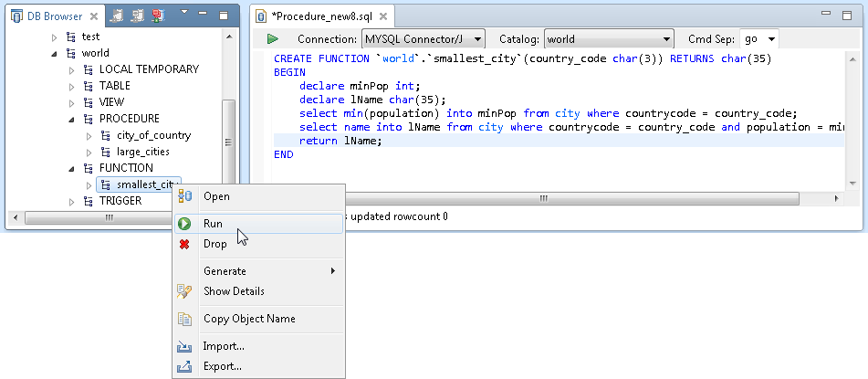Open the Connection dropdown
Viewport: 868px width, 379px height.
tap(423, 39)
